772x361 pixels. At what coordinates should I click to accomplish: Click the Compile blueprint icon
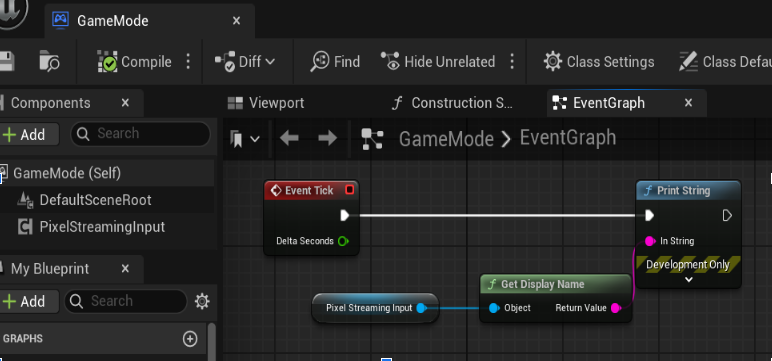pos(107,62)
